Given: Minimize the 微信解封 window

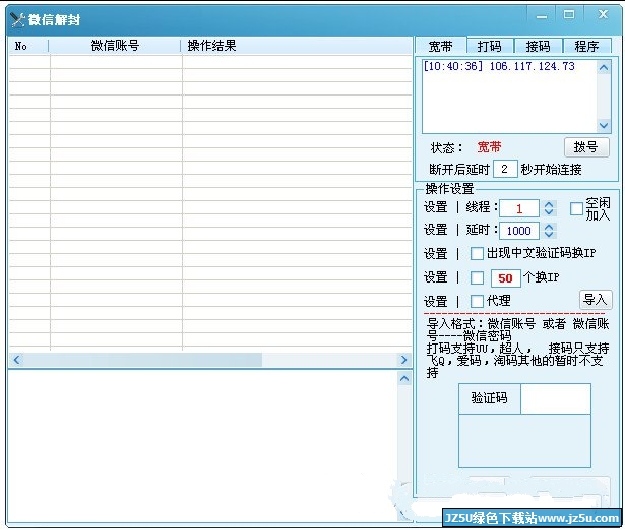Looking at the screenshot, I should 542,16.
